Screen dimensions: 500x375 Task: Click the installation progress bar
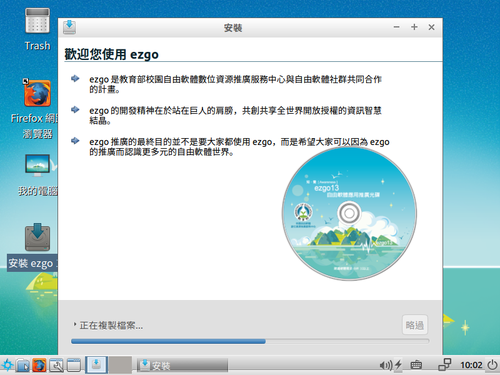(x=250, y=341)
